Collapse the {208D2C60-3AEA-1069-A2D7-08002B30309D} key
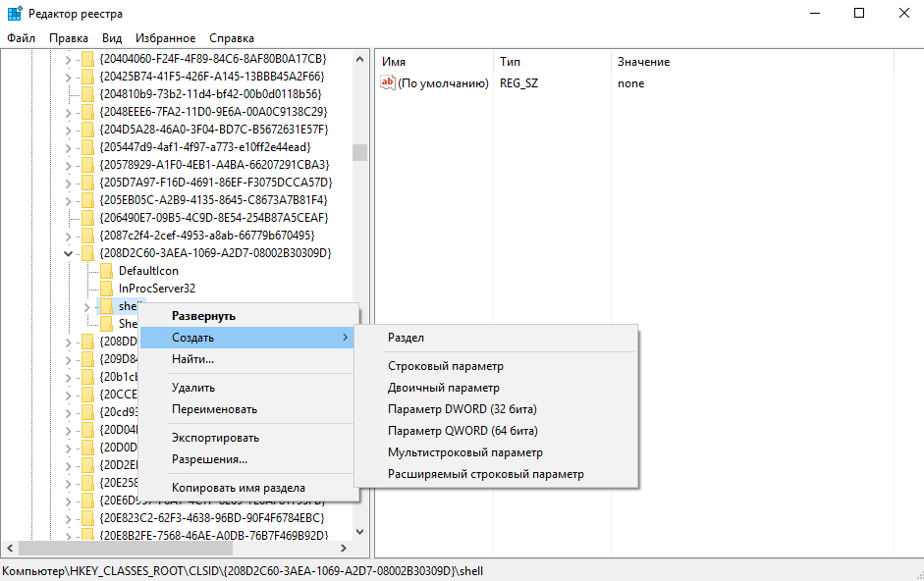 [69, 253]
